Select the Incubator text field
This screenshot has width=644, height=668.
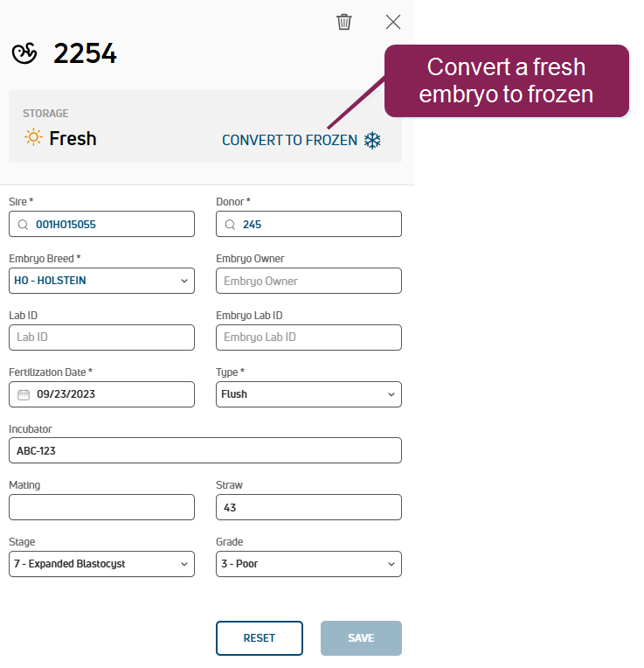(204, 451)
